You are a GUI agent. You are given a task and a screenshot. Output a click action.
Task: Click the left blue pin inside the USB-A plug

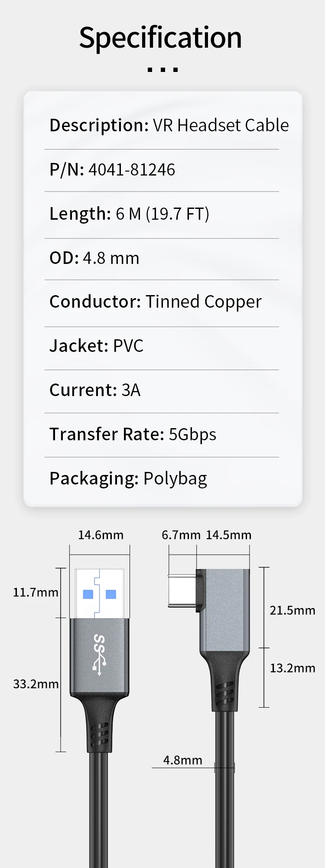88,594
